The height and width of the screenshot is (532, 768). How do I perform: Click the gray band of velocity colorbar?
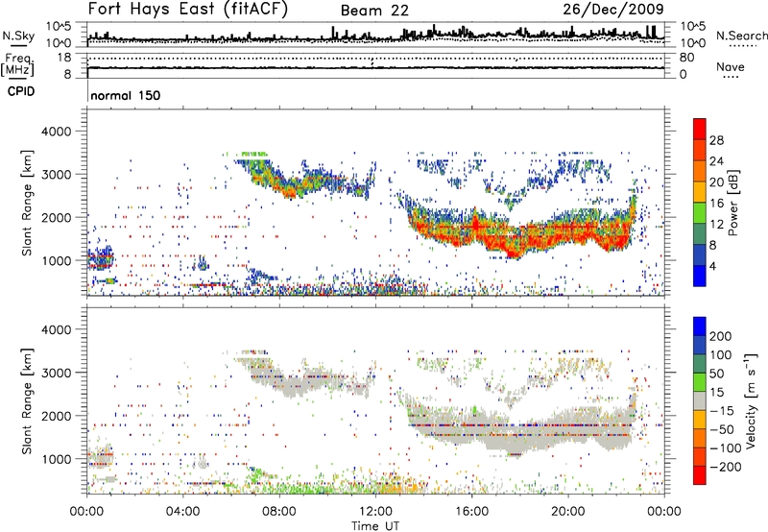point(700,400)
